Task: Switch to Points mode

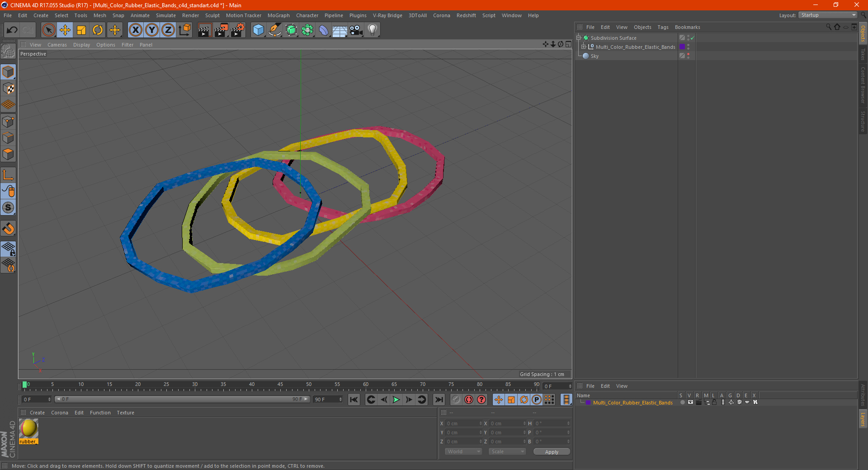Action: 8,122
